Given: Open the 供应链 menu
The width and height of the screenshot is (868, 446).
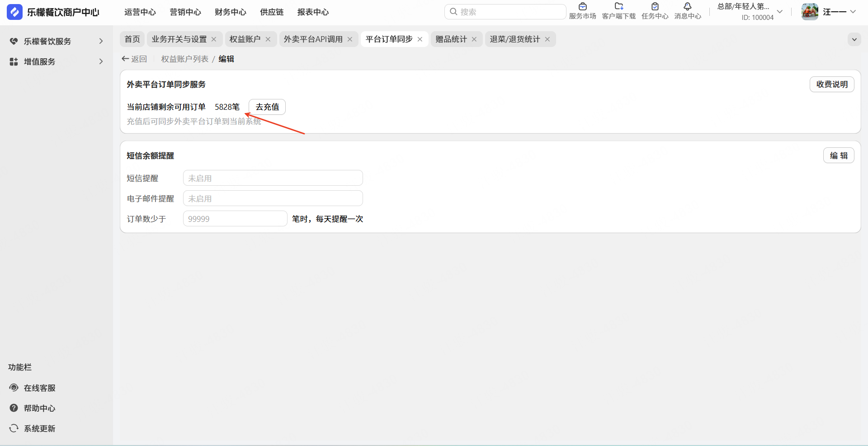Looking at the screenshot, I should click(x=272, y=12).
